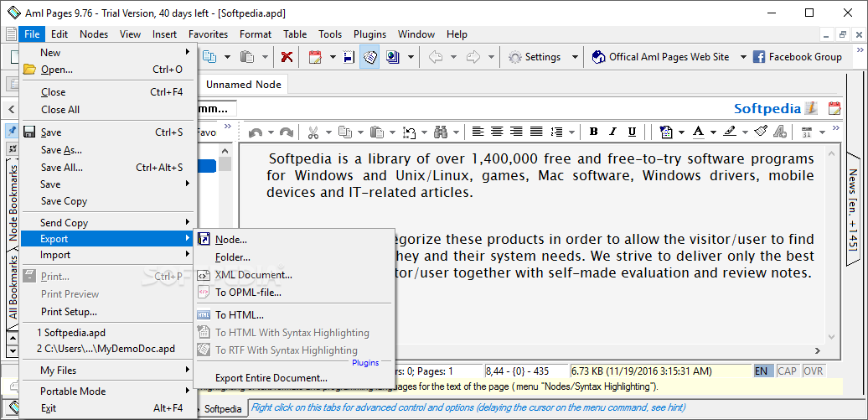This screenshot has width=868, height=420.
Task: Switch to the Unnamed Node tab
Action: pyautogui.click(x=244, y=85)
